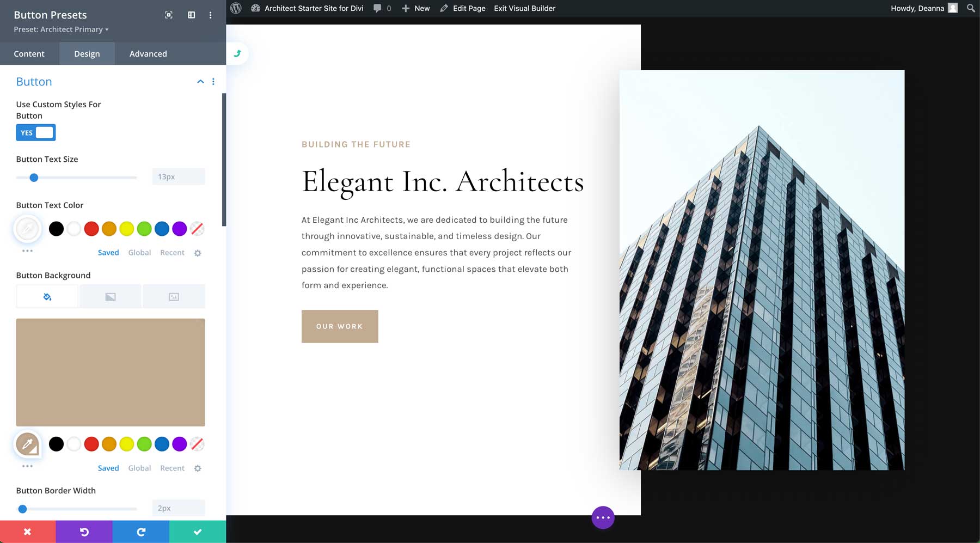980x543 pixels.
Task: Activate the eyedropper on Button Background color
Action: tap(28, 444)
